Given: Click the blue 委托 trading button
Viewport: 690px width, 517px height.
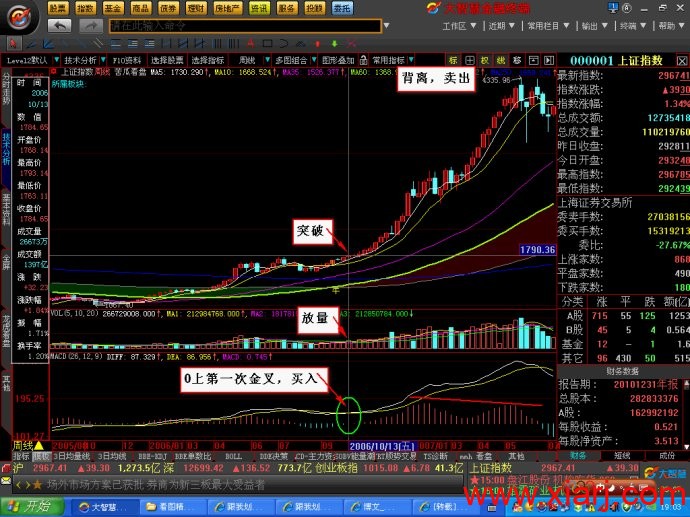Looking at the screenshot, I should tap(342, 8).
